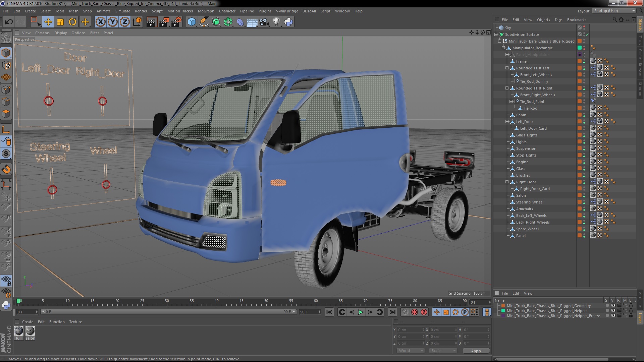Click the magnet sculpt tool icon

tap(6, 169)
